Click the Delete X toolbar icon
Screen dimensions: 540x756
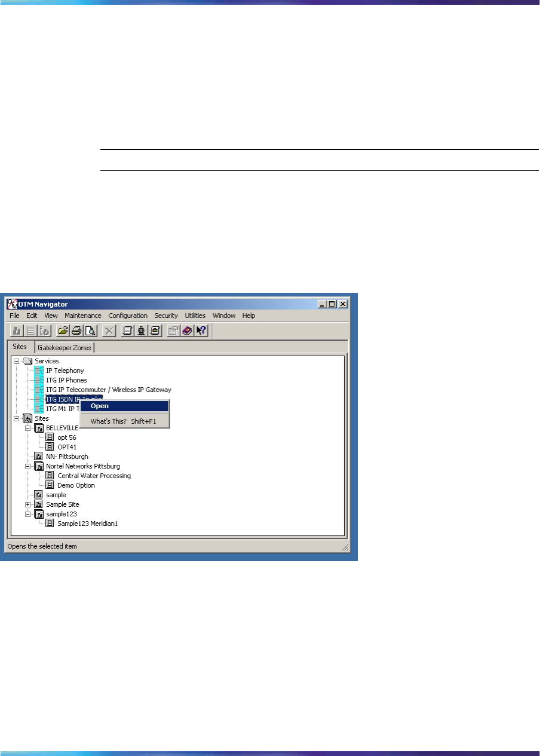(109, 330)
